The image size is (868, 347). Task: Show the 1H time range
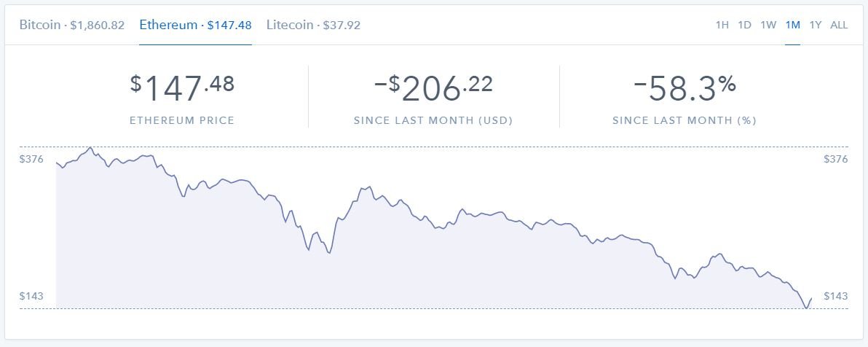click(x=722, y=25)
